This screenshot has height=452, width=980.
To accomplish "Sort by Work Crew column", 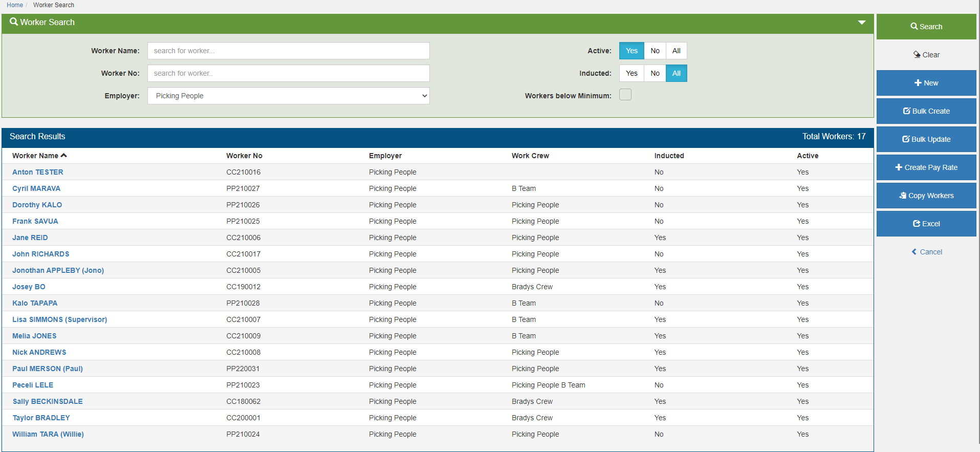I will coord(530,156).
